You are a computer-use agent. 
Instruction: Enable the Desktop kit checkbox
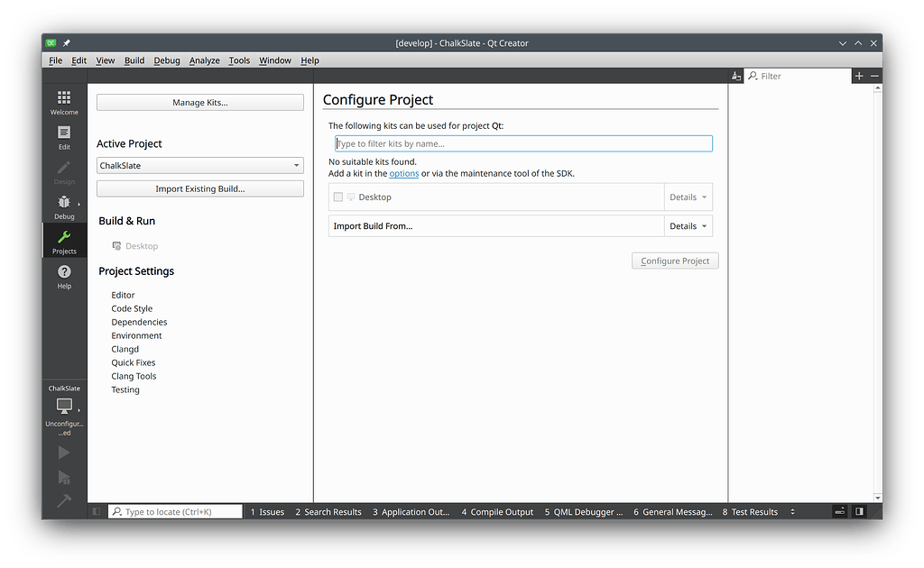pos(338,197)
